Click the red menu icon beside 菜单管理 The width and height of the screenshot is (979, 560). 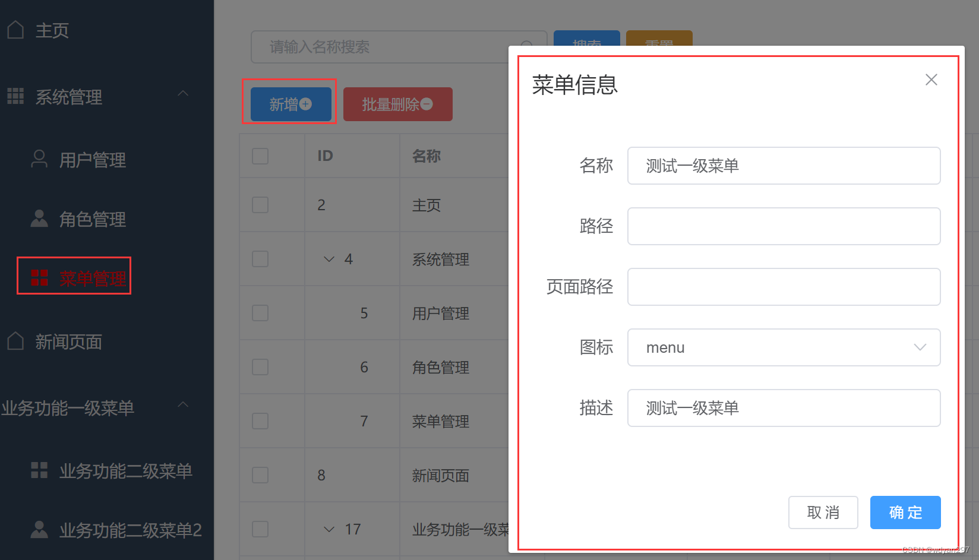coord(39,277)
